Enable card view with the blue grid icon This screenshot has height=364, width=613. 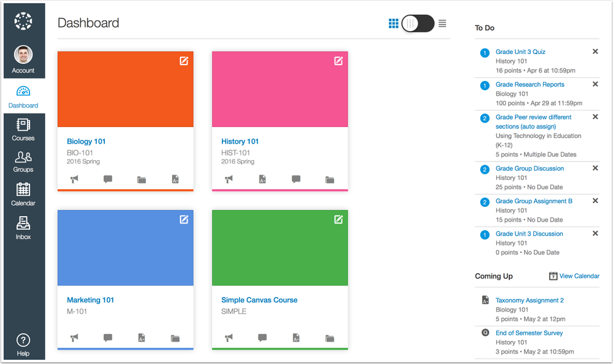pyautogui.click(x=394, y=23)
